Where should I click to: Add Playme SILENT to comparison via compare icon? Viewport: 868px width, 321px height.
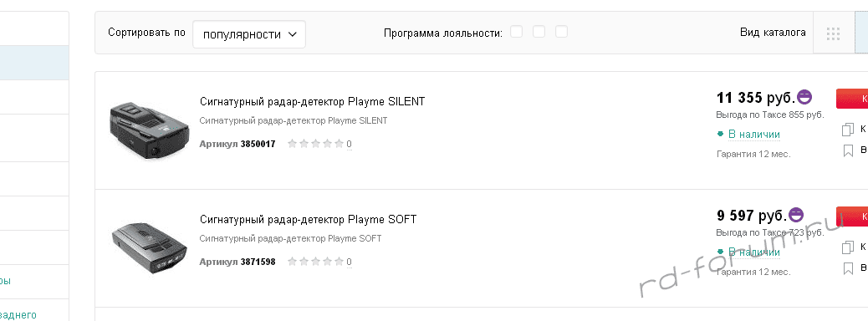848,130
